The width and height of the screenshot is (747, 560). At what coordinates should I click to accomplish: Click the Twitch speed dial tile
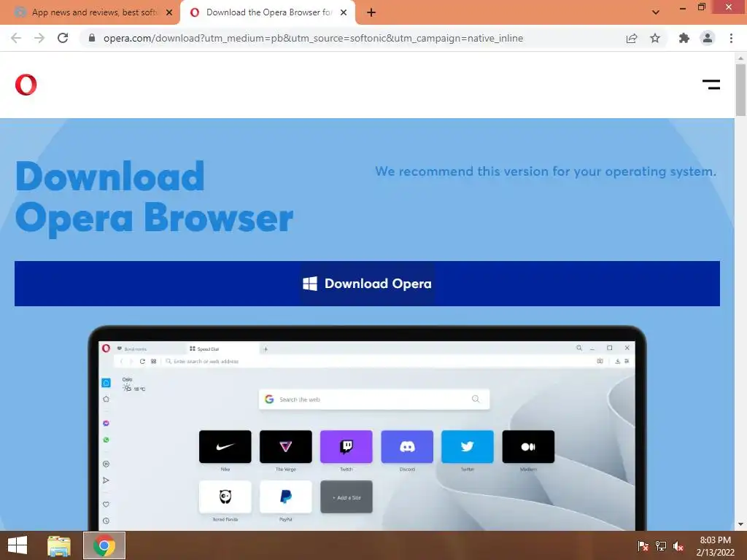(x=347, y=447)
